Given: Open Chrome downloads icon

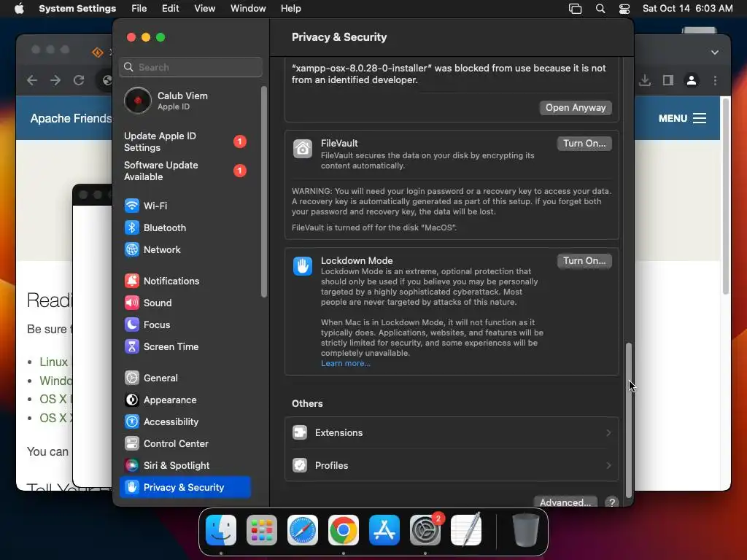Looking at the screenshot, I should (645, 80).
